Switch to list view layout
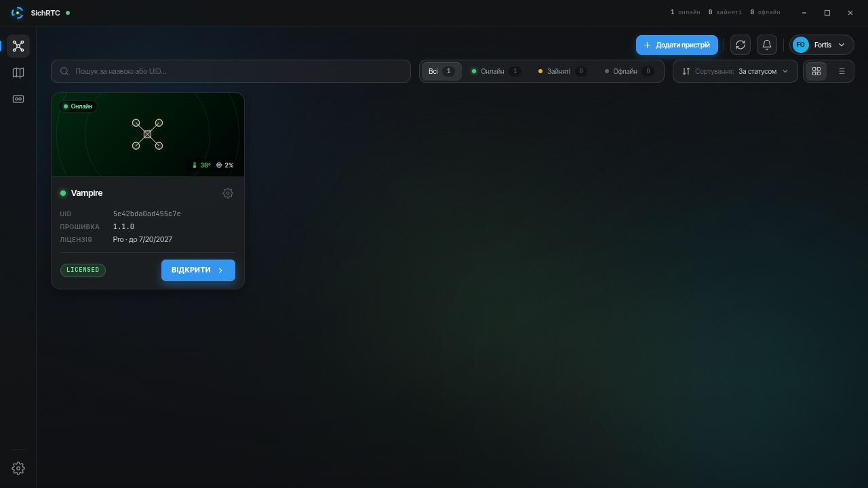Image resolution: width=868 pixels, height=488 pixels. pyautogui.click(x=842, y=71)
